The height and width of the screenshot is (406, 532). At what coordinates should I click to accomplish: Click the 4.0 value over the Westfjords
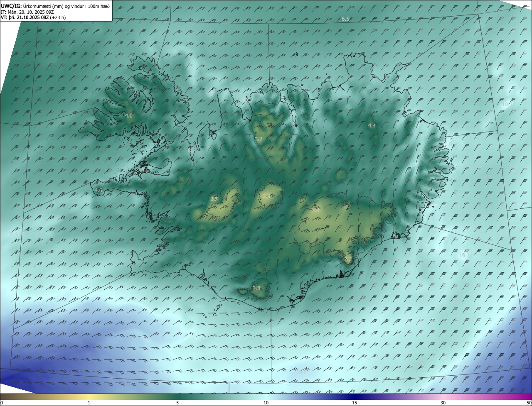(129, 115)
